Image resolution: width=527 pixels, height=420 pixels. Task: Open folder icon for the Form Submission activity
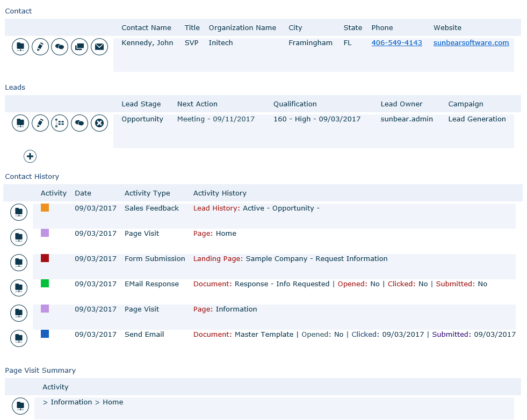(x=19, y=263)
